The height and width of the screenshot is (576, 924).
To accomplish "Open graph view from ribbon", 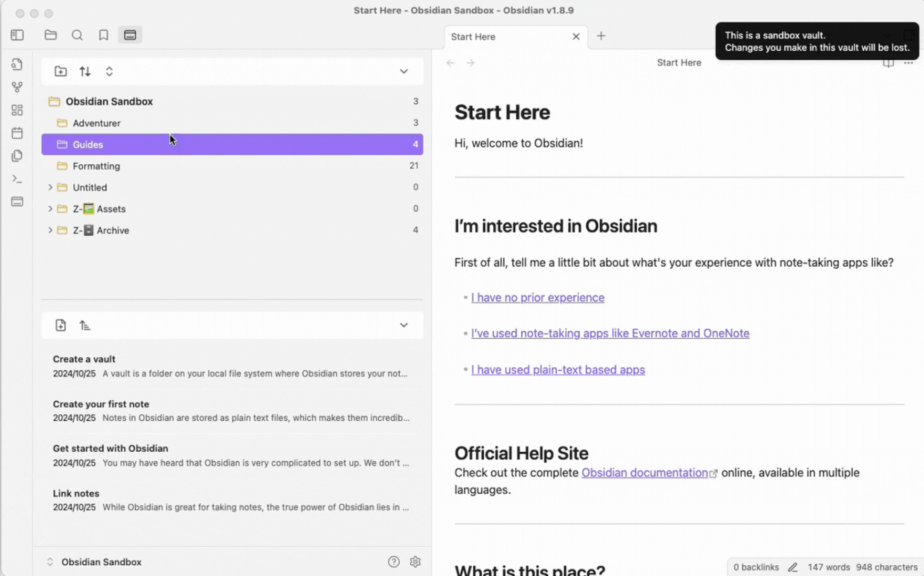I will [17, 87].
